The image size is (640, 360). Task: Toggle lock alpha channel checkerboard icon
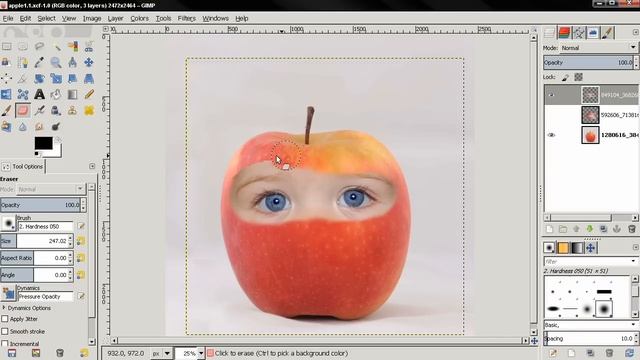[x=578, y=77]
